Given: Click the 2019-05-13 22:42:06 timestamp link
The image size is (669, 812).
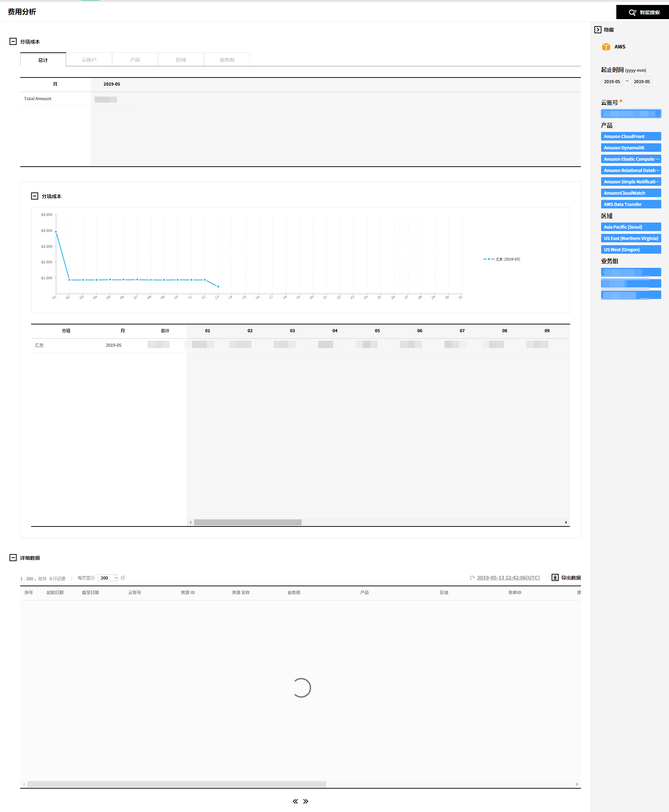Looking at the screenshot, I should point(508,577).
